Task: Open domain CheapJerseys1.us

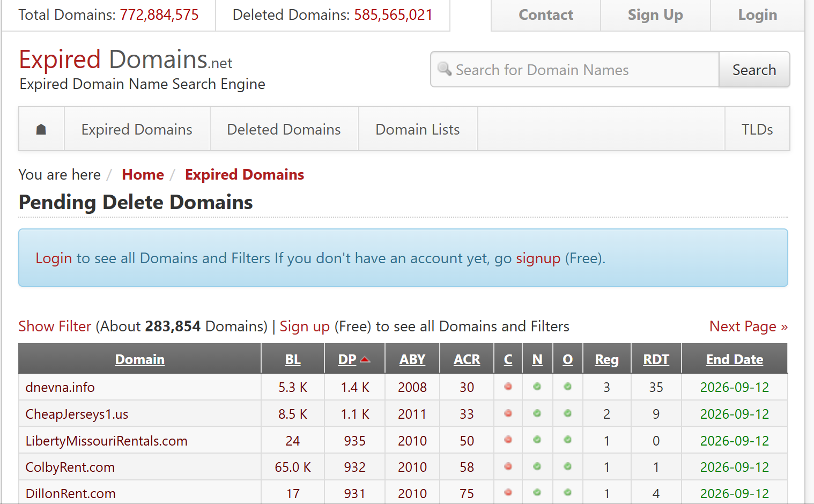Action: [77, 414]
